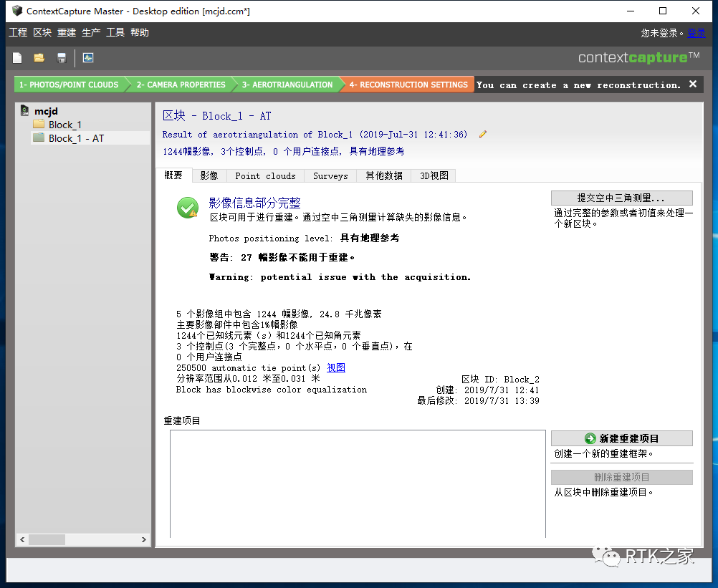Open the 工程 menu
Viewport: 718px width, 588px height.
coord(18,32)
